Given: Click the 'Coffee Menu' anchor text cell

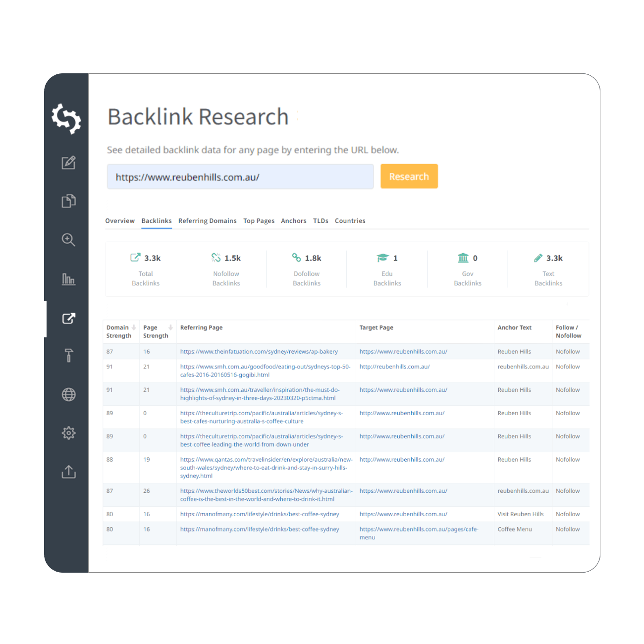Looking at the screenshot, I should (515, 529).
